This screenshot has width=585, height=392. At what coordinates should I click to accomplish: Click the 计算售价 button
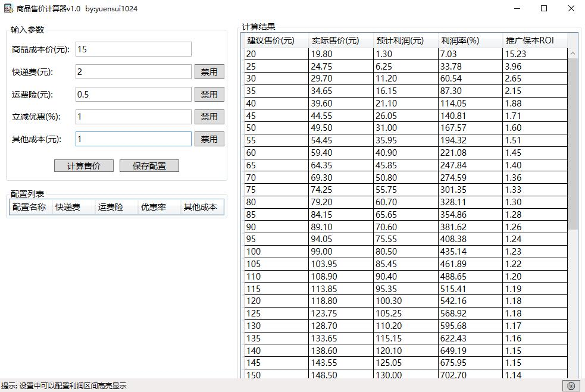point(83,166)
